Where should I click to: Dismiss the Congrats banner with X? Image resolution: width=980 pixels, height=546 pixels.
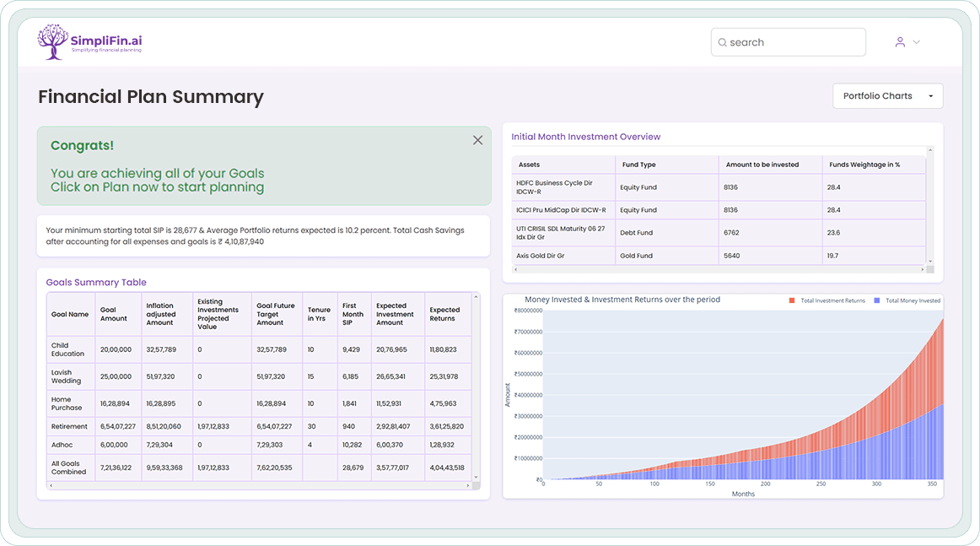(x=477, y=140)
